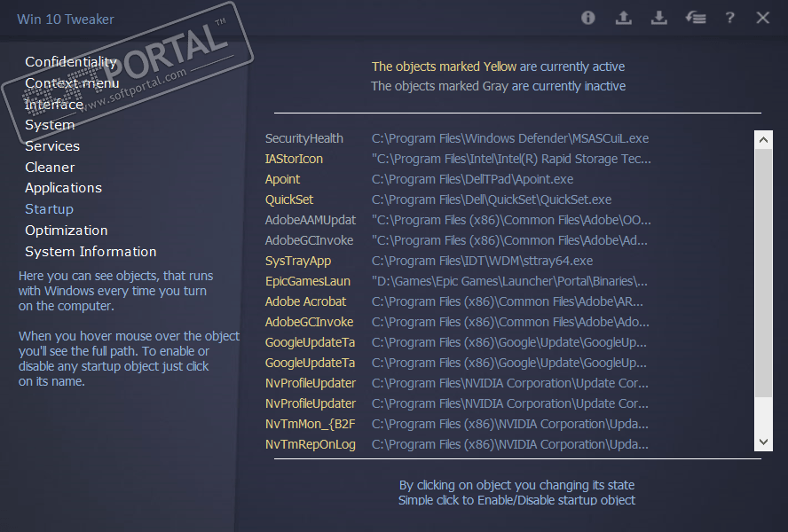Image resolution: width=788 pixels, height=532 pixels.
Task: Toggle the IAStorIcon startup object
Action: click(x=294, y=160)
